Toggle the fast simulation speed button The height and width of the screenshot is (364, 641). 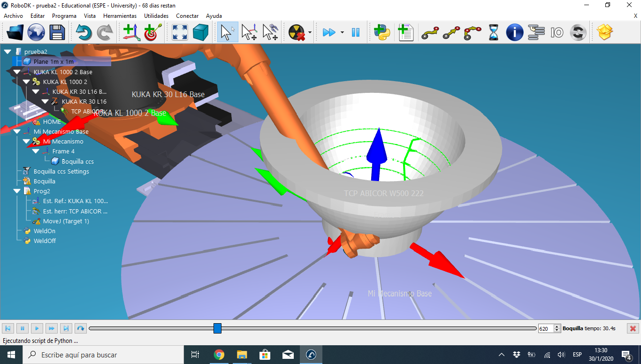(x=329, y=33)
